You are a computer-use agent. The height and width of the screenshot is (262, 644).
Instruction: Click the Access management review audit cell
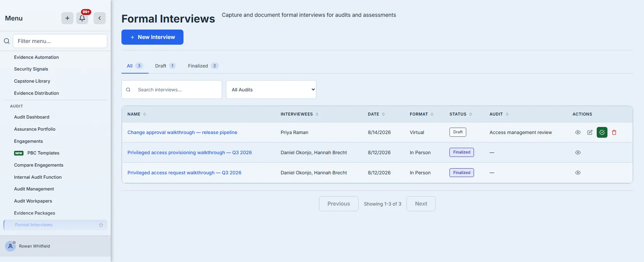click(x=521, y=133)
